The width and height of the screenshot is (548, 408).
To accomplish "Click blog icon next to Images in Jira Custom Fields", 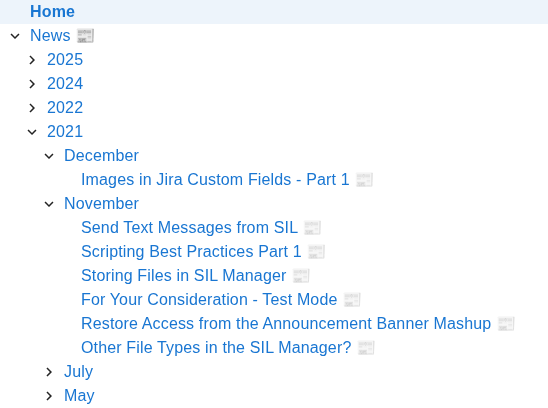I will pyautogui.click(x=365, y=180).
